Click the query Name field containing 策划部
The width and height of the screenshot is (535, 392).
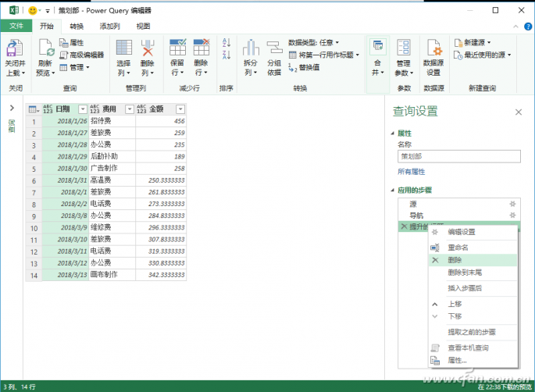tap(459, 156)
